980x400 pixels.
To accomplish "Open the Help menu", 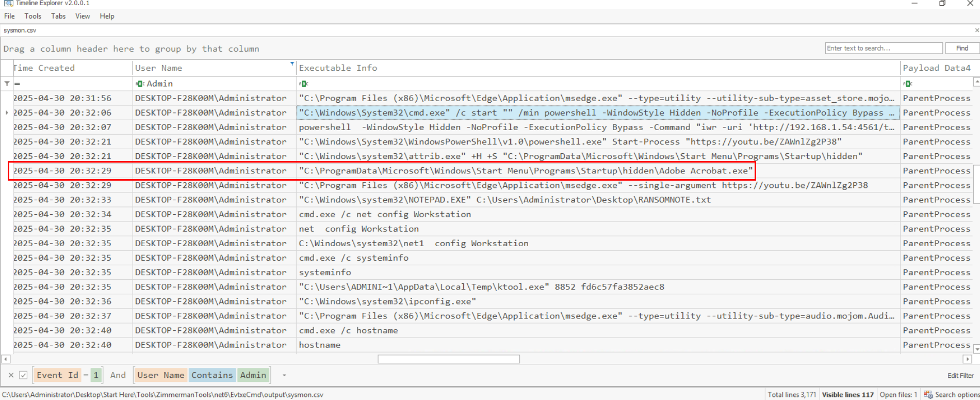I will [107, 16].
